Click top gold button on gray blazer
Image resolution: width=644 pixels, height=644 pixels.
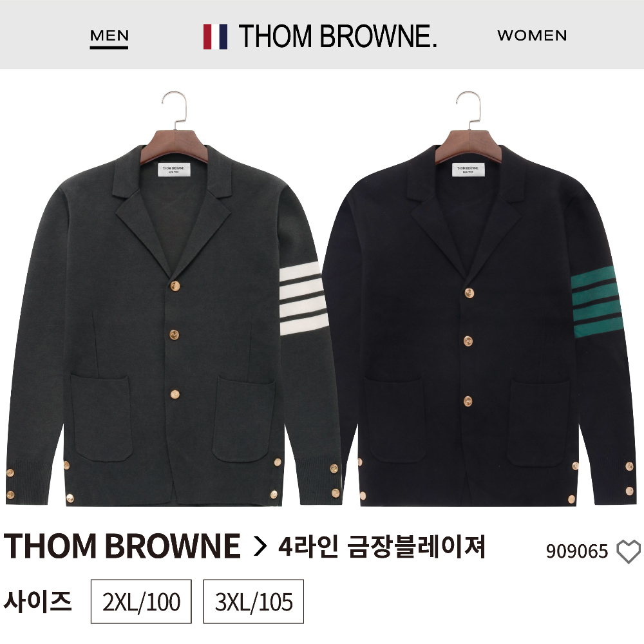[x=175, y=287]
